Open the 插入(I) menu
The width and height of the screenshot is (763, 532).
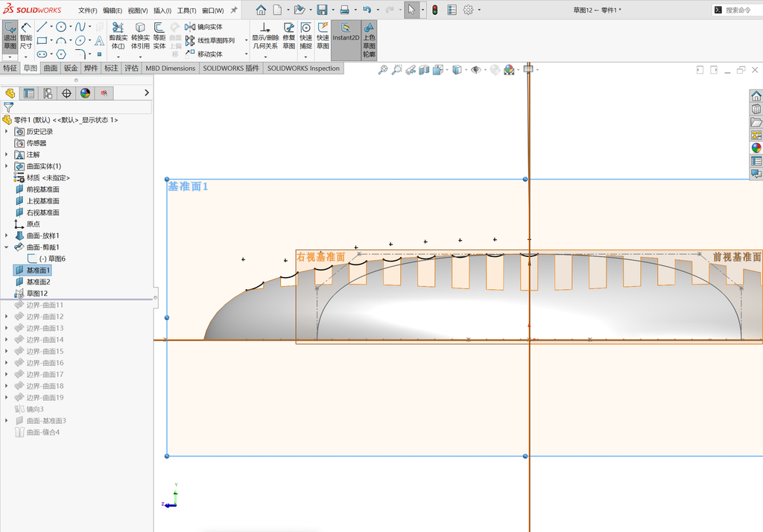[x=162, y=10]
